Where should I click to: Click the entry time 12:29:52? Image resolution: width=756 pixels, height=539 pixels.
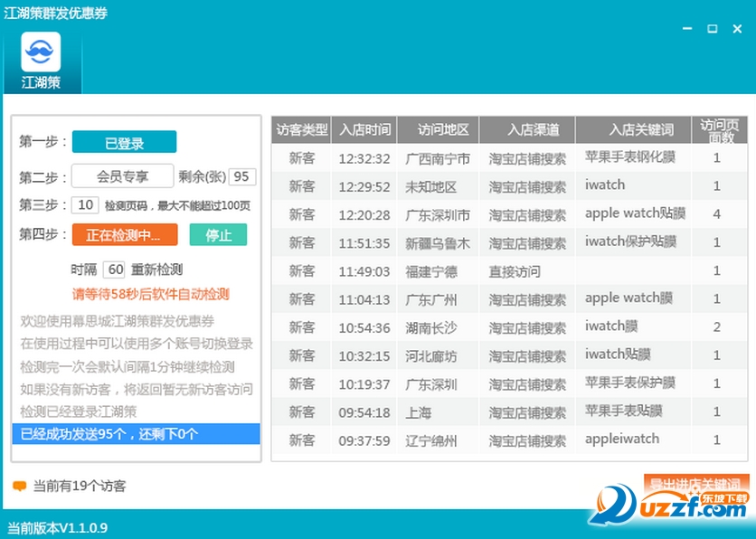click(x=364, y=186)
